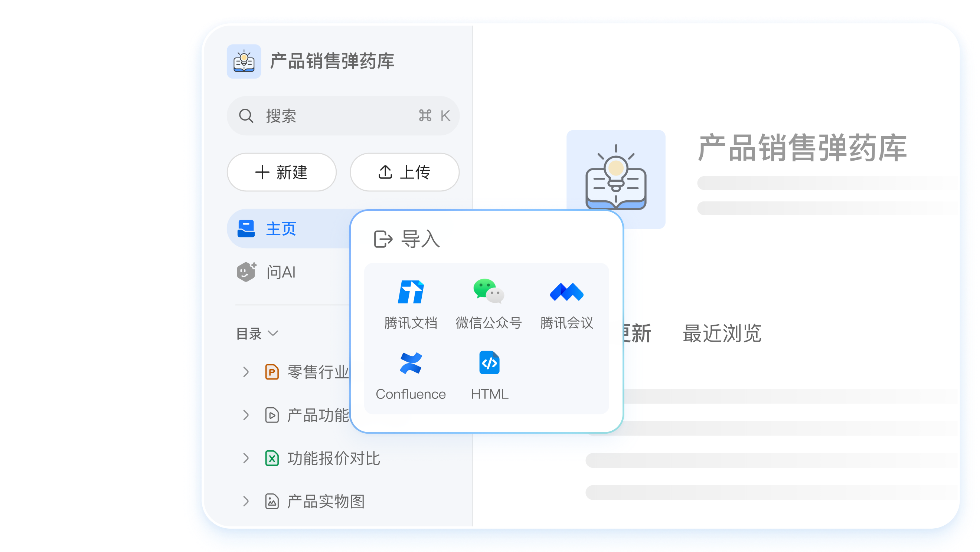Import from Confluence icon
Viewport: 980px width, 552px height.
(x=411, y=363)
